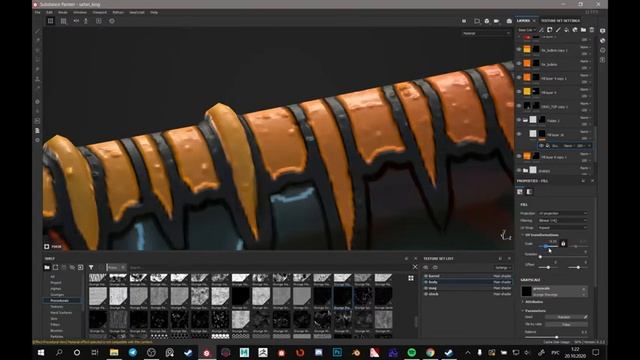Viewport: 640px width, 360px height.
Task: Toggle the Scale lock icon
Action: click(563, 243)
